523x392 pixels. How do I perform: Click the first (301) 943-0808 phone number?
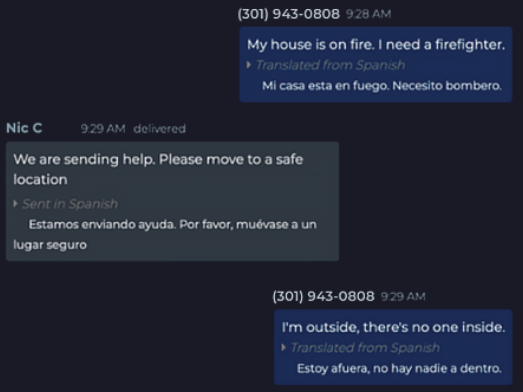[289, 14]
